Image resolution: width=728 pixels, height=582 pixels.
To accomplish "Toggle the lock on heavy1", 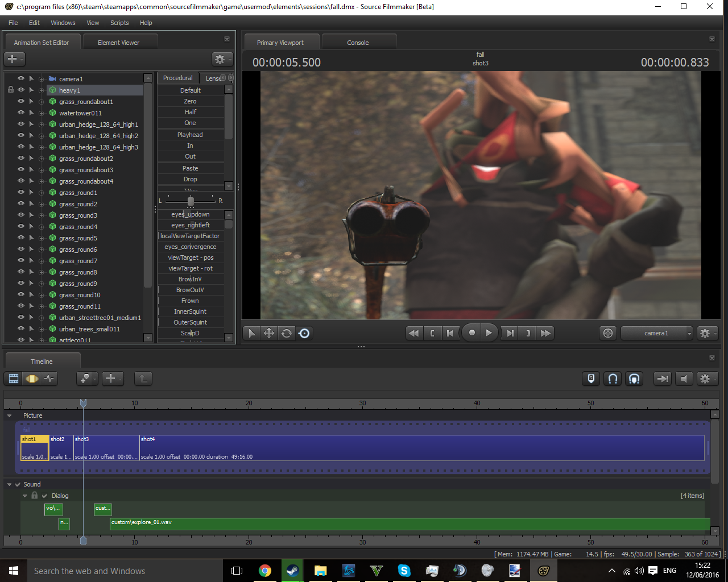I will coord(11,90).
